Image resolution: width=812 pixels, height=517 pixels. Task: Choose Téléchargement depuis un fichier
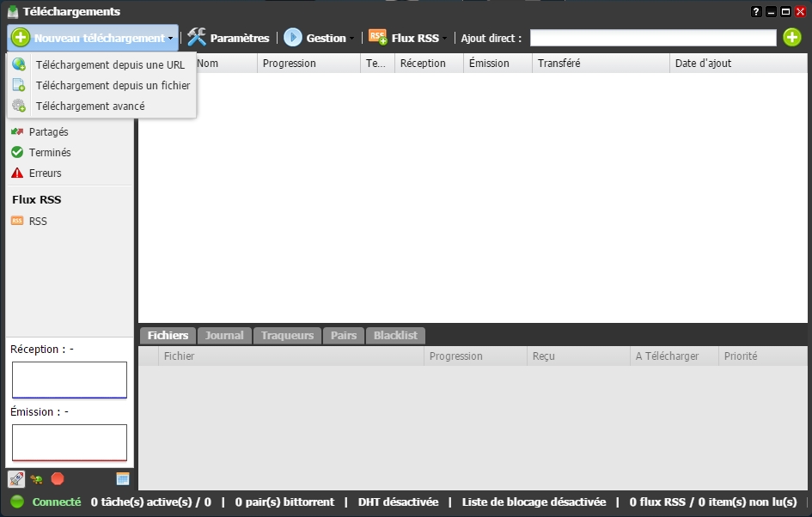(113, 85)
